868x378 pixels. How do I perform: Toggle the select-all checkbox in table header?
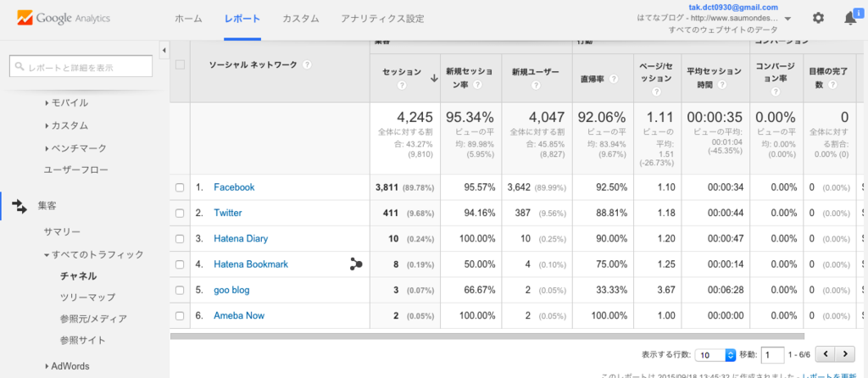[180, 64]
